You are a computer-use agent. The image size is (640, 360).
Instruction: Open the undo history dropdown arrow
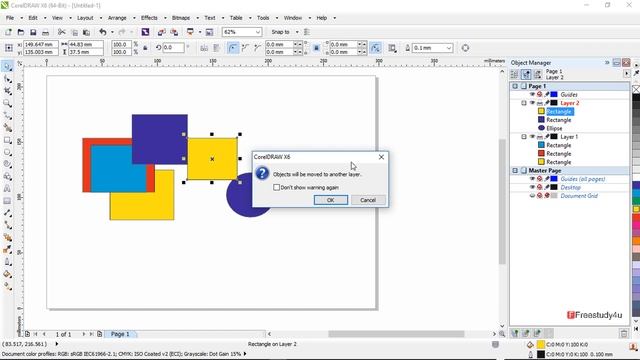112,32
